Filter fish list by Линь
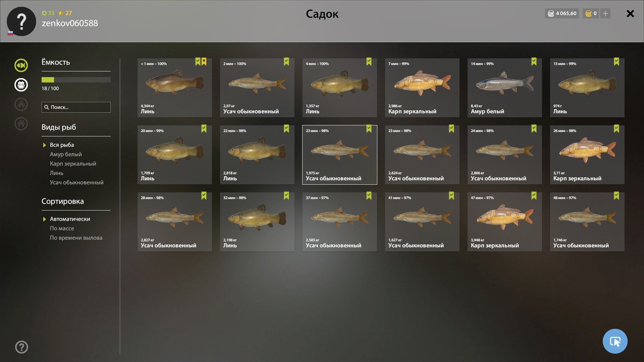 tap(56, 173)
